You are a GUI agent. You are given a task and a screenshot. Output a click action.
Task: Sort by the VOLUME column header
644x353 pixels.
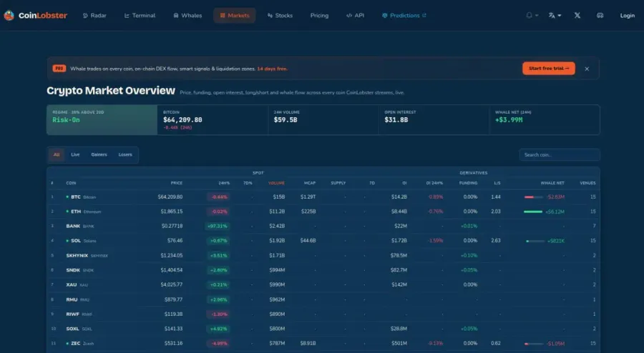point(276,183)
